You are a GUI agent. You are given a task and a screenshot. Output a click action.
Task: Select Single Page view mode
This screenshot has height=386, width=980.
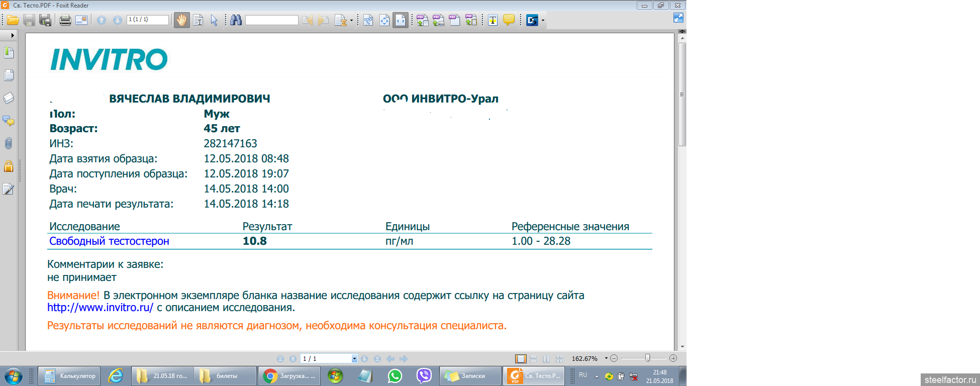click(x=521, y=359)
